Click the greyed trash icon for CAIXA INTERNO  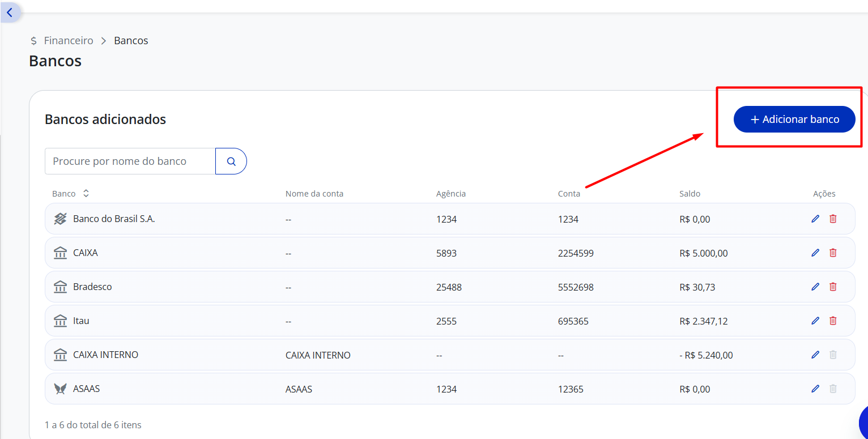tap(833, 355)
